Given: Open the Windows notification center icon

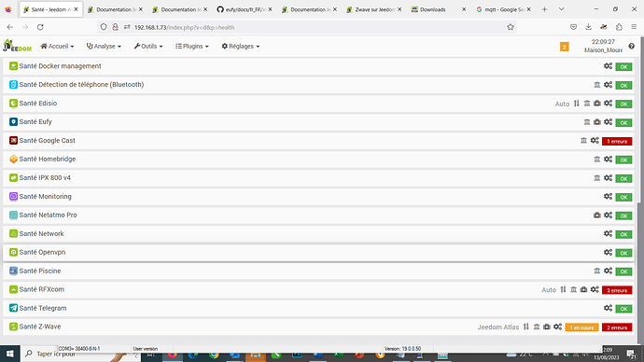Looking at the screenshot, I should point(631,354).
